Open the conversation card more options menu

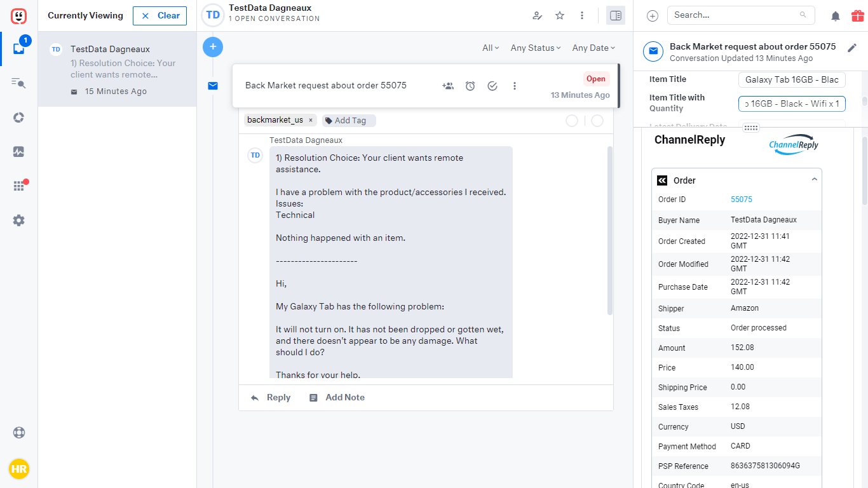coord(515,86)
